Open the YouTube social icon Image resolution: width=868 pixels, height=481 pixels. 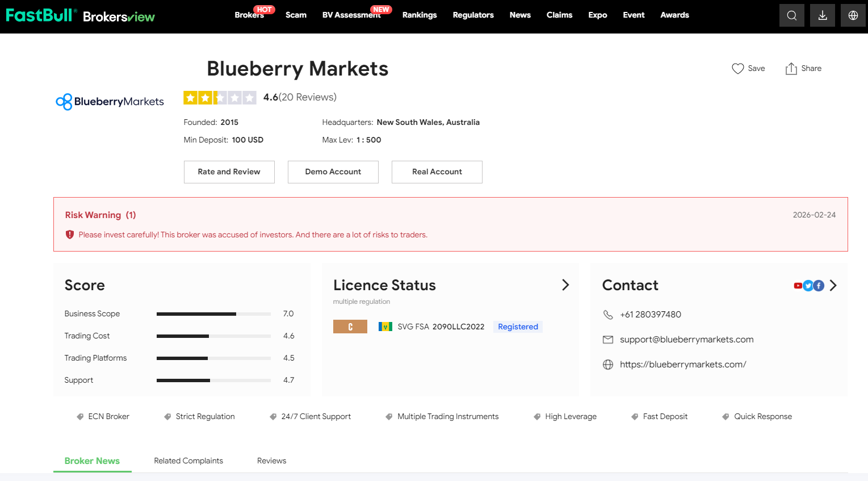click(798, 286)
